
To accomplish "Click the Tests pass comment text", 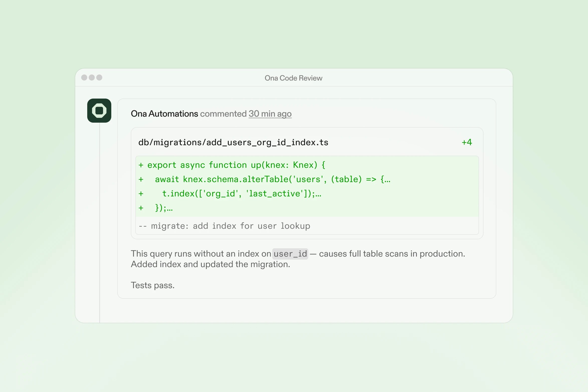I will coord(152,285).
